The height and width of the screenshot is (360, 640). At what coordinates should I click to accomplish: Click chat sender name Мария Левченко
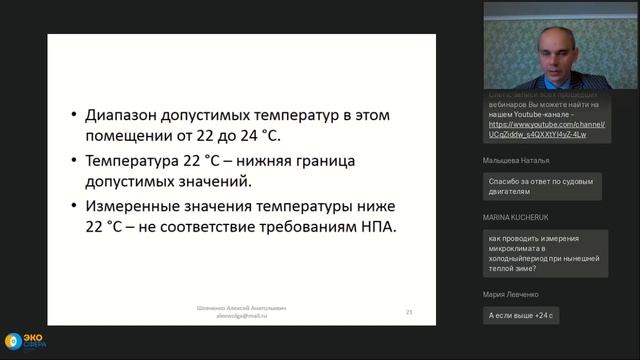(x=511, y=294)
